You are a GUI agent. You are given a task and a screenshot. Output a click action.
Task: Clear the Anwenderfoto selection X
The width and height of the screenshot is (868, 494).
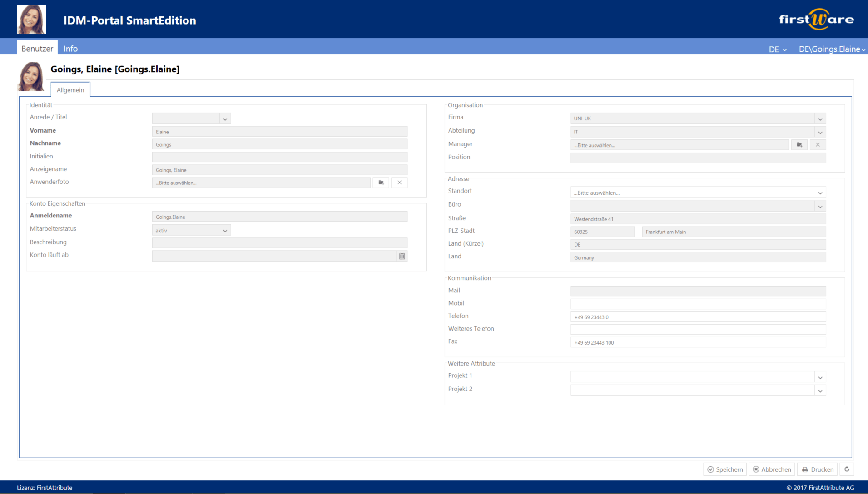click(399, 183)
